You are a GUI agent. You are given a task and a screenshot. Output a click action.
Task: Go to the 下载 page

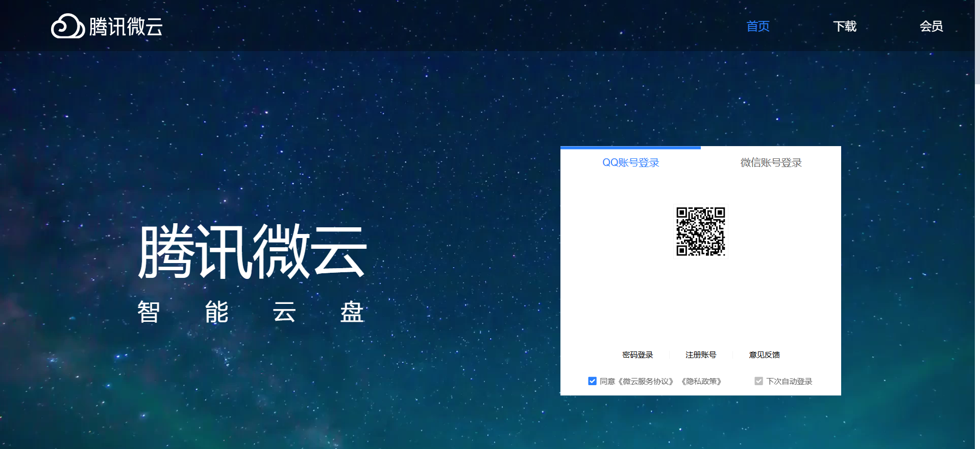coord(844,27)
